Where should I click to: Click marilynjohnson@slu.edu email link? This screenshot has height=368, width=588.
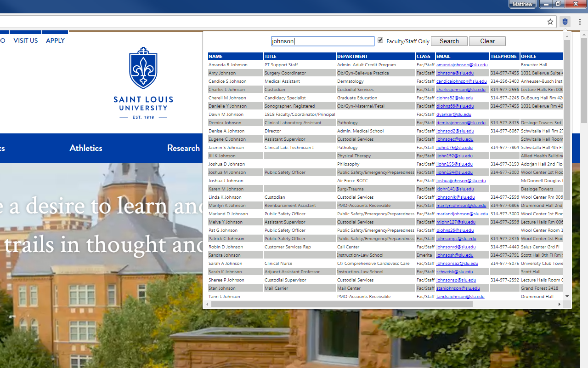click(461, 206)
